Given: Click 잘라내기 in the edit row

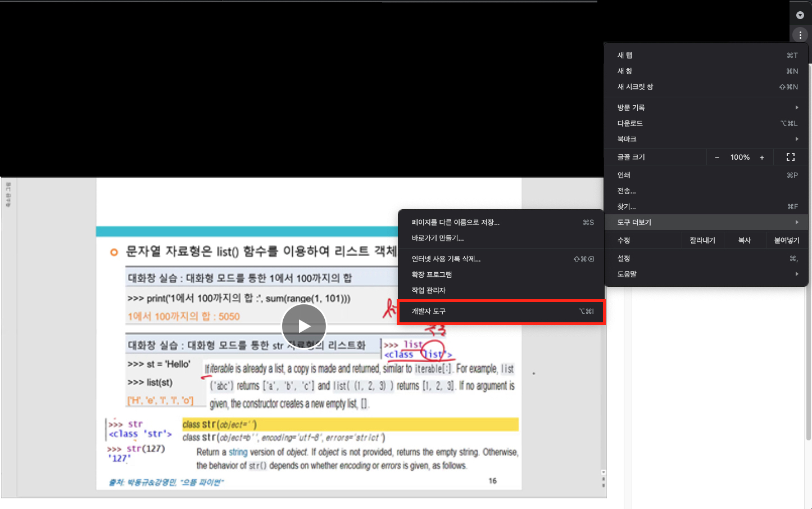Looking at the screenshot, I should 702,240.
